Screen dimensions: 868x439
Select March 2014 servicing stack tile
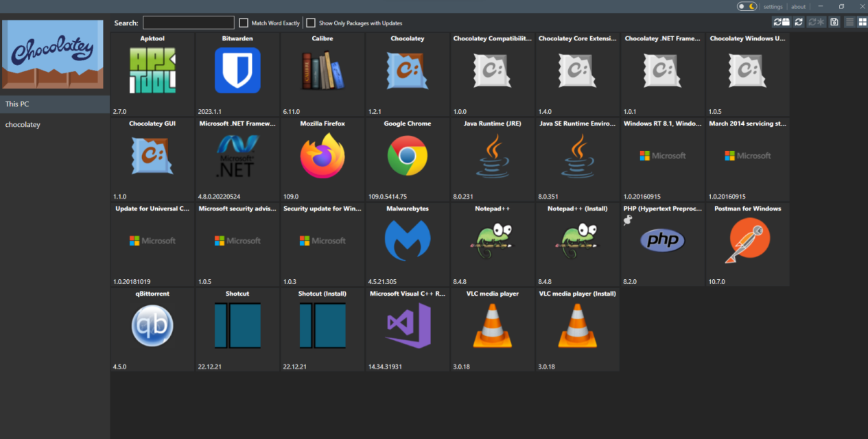748,159
